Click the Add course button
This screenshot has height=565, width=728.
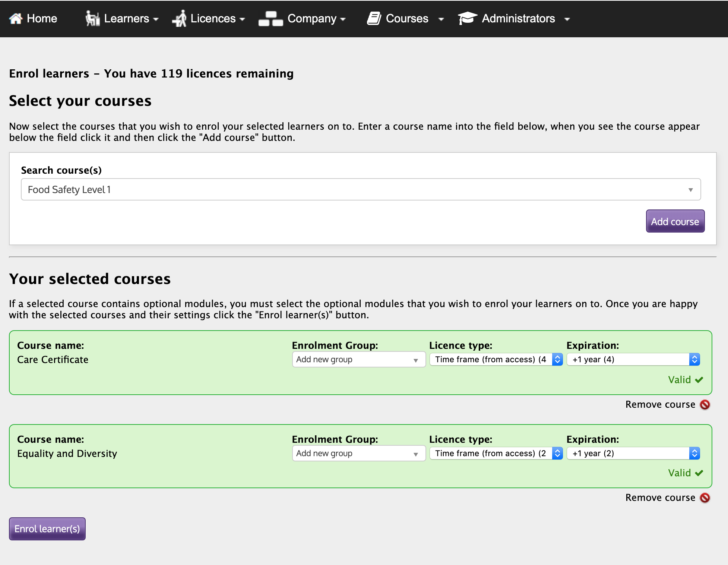pyautogui.click(x=675, y=221)
